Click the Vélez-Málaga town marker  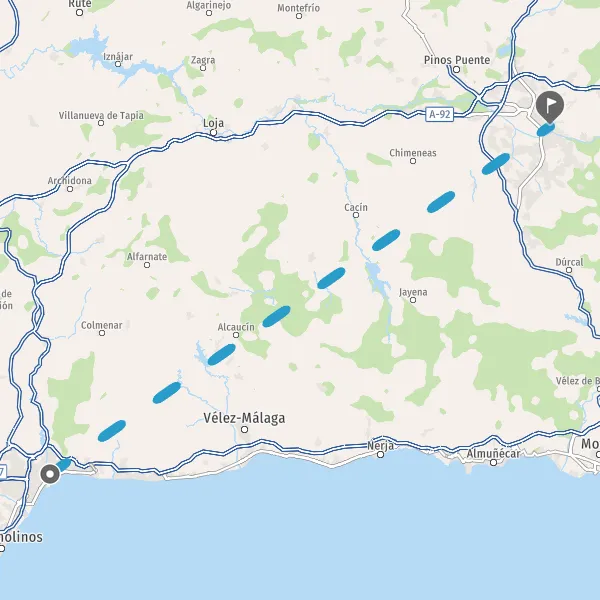(245, 430)
